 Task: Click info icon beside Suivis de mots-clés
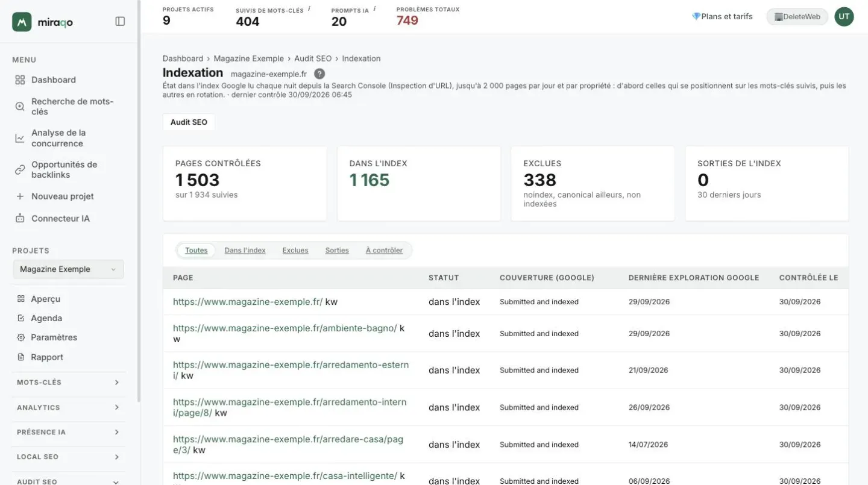309,9
